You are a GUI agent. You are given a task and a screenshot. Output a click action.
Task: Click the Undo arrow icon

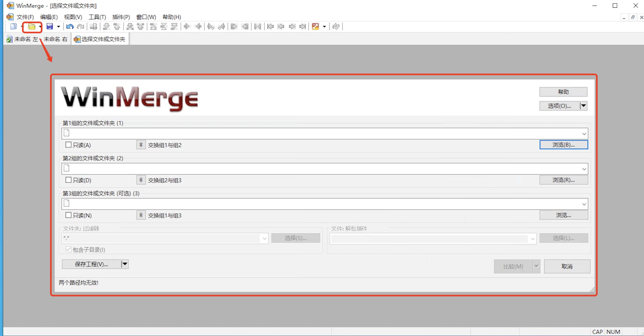(70, 26)
